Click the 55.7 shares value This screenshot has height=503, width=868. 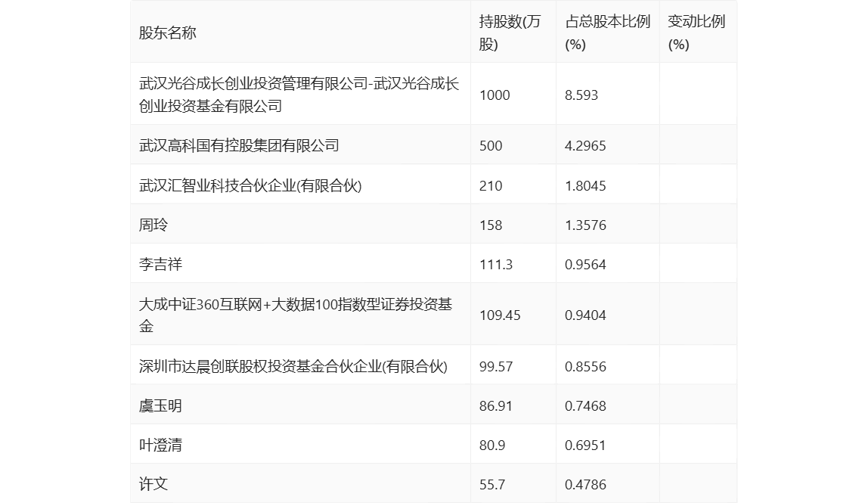pos(492,484)
